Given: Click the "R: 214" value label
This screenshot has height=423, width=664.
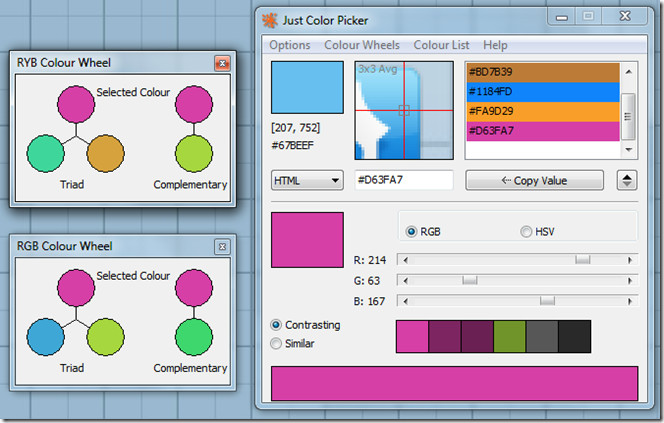Looking at the screenshot, I should pyautogui.click(x=370, y=260).
